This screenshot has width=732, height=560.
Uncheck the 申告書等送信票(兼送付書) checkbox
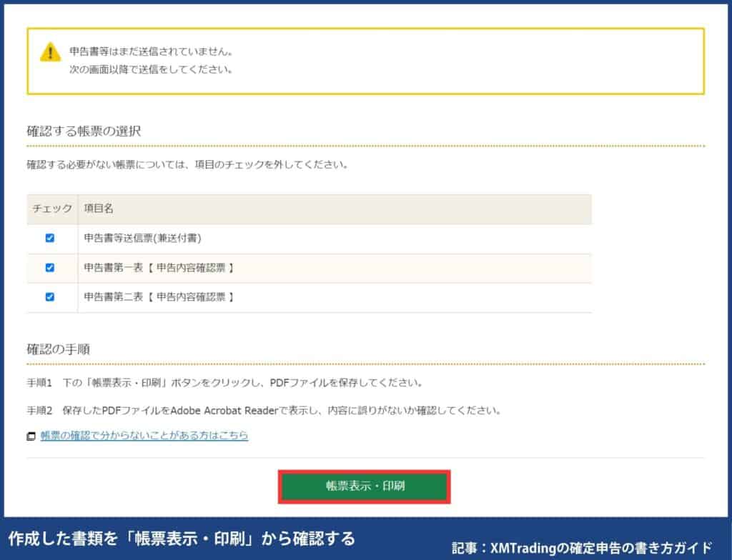point(50,238)
